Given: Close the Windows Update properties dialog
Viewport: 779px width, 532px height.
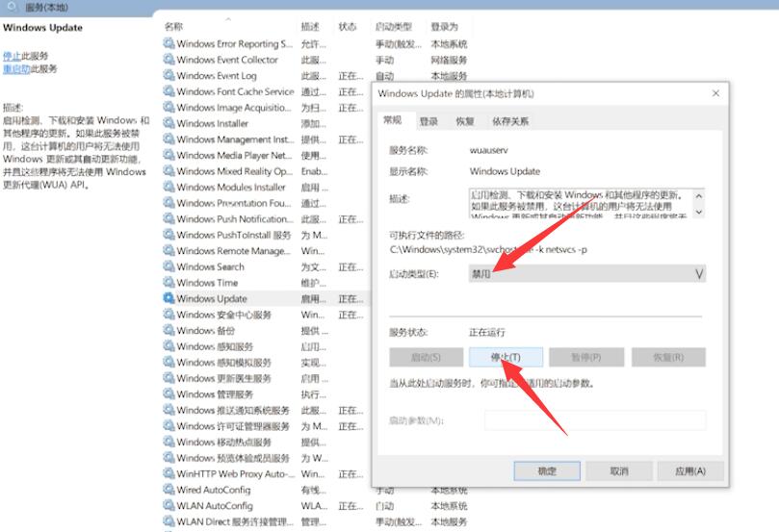Looking at the screenshot, I should [x=715, y=93].
